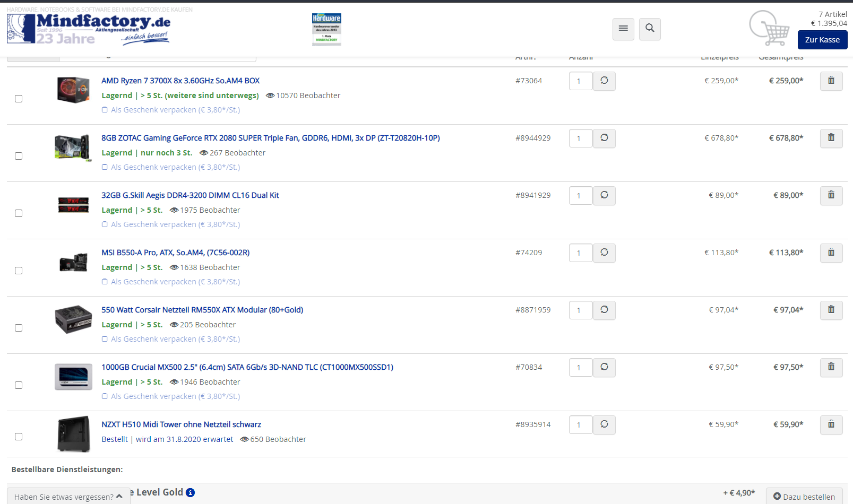This screenshot has width=853, height=504.
Task: Select the MSI B550-A Pro row checkbox
Action: click(x=19, y=271)
